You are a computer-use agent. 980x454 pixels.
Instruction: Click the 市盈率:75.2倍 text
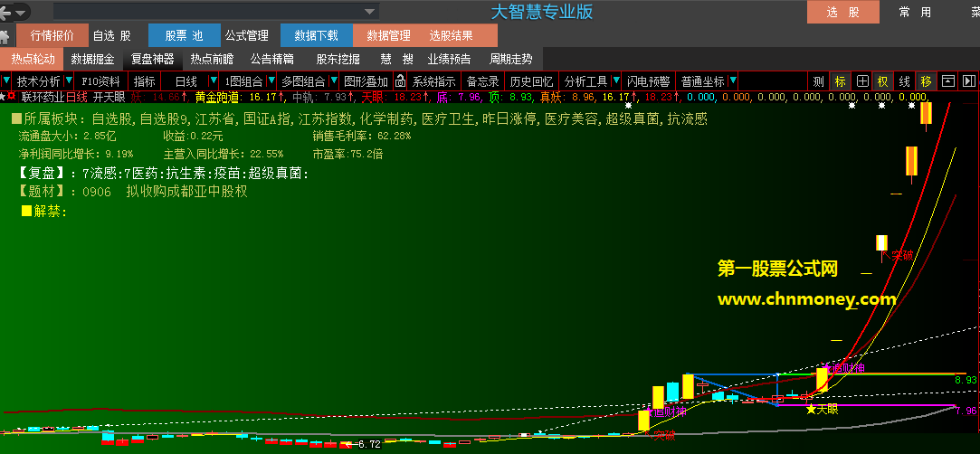(347, 154)
